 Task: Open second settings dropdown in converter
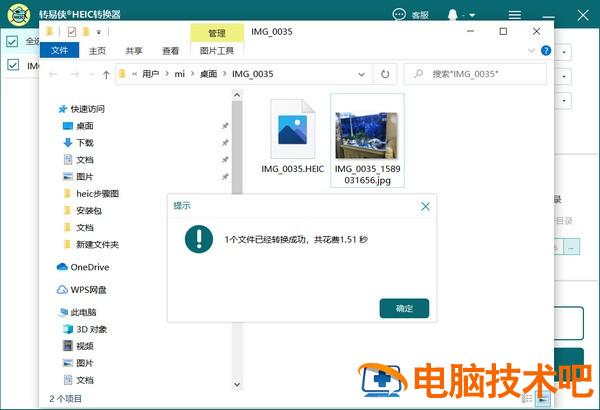564,76
